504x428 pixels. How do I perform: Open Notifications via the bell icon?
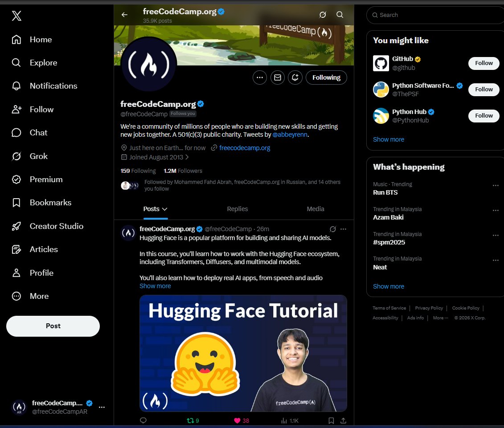pyautogui.click(x=16, y=86)
